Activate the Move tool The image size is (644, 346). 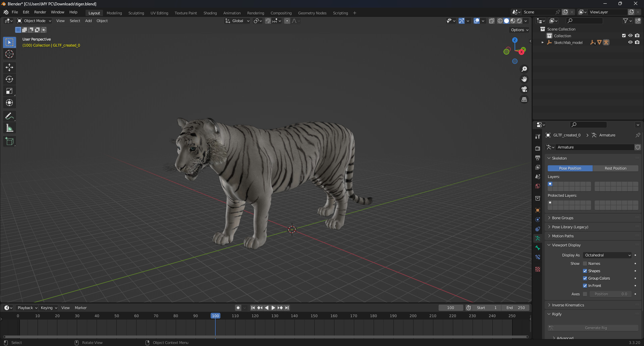pos(9,67)
